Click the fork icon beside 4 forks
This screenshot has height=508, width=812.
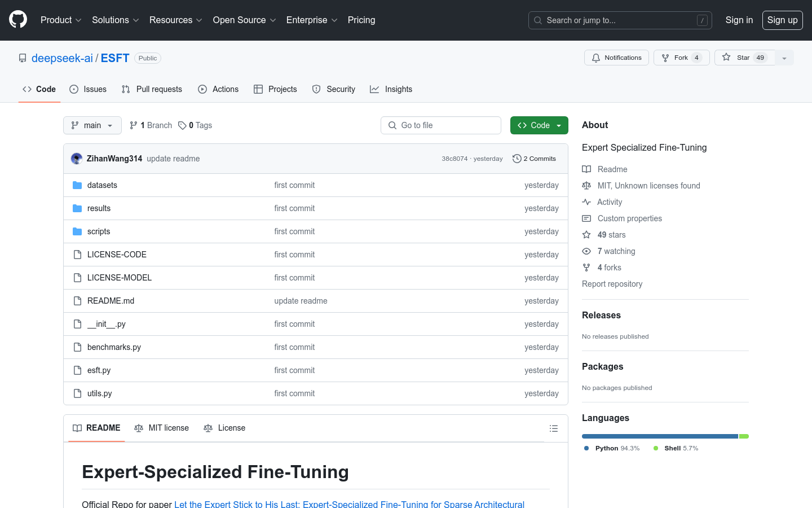586,268
